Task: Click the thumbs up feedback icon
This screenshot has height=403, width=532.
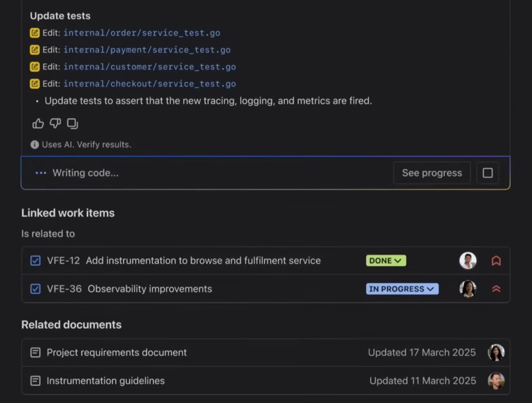Action: click(x=37, y=123)
